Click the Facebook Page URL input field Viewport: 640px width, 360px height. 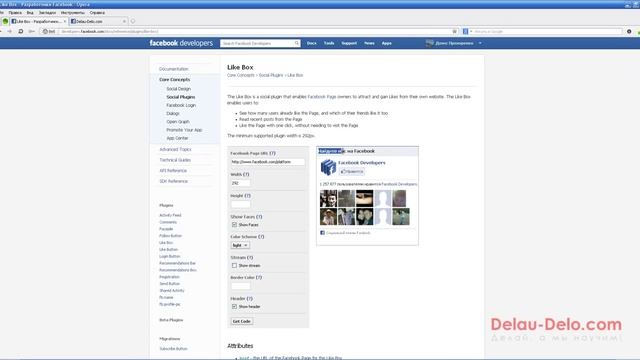[267, 162]
